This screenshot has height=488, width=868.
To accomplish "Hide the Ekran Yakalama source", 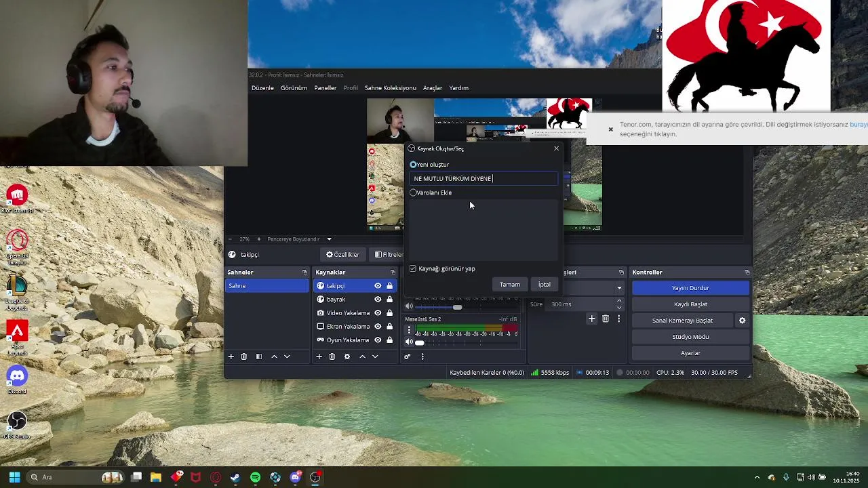I will (378, 327).
